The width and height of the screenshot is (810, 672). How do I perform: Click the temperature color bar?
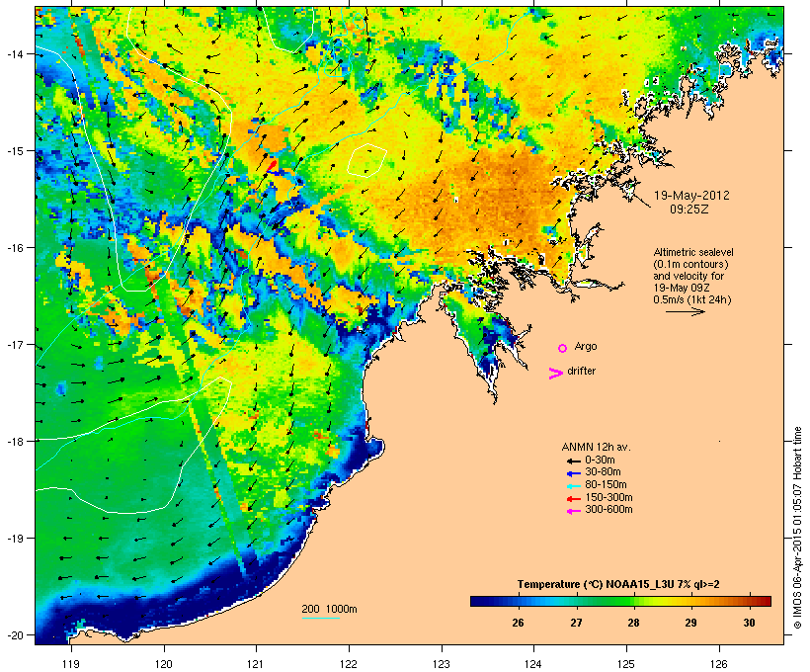[x=620, y=601]
